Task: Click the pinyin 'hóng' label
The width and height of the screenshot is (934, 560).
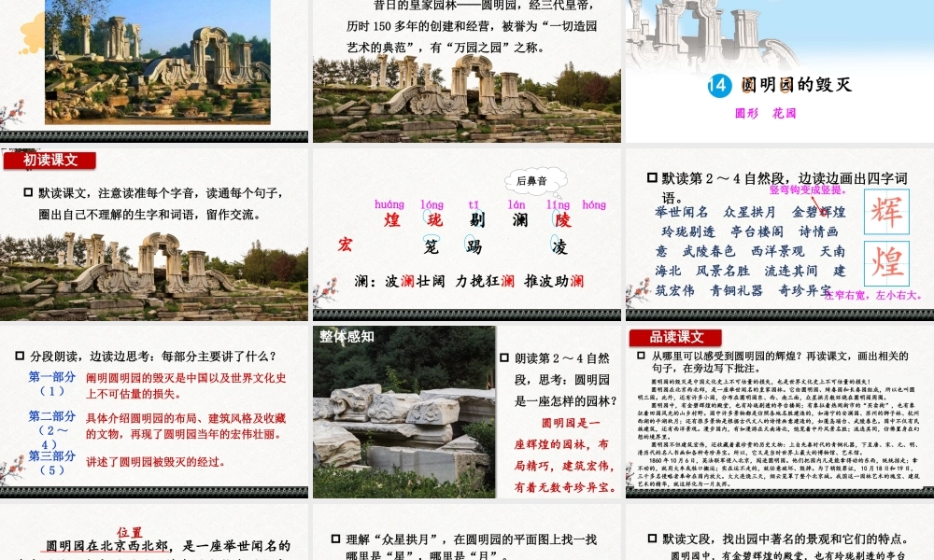Action: [594, 204]
